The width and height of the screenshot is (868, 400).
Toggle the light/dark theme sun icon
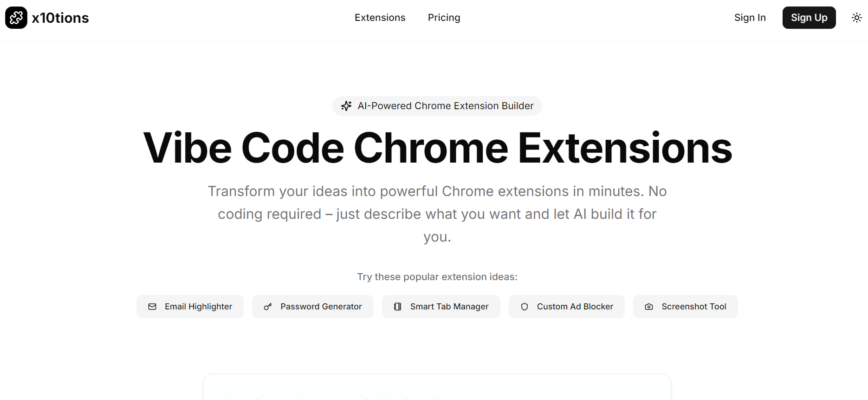[x=857, y=18]
